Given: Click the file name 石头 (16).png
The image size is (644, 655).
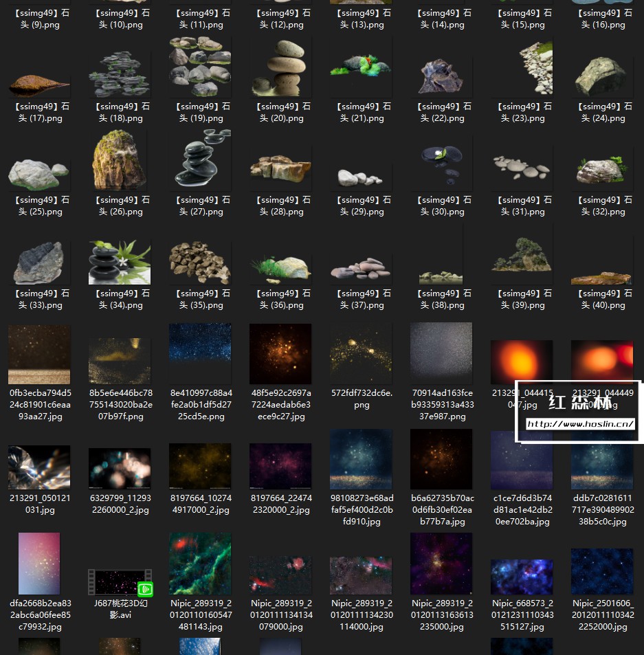Looking at the screenshot, I should pyautogui.click(x=603, y=19).
